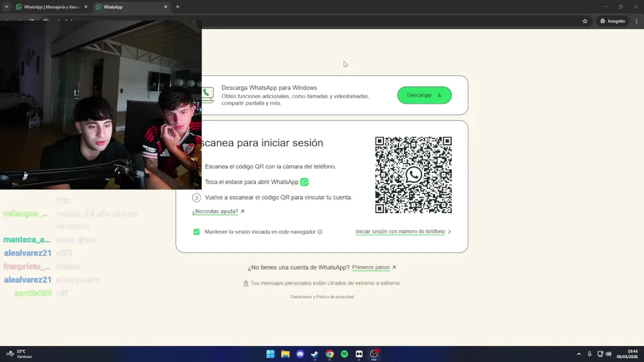
Task: Expand the tab search dropdown
Action: click(7, 7)
